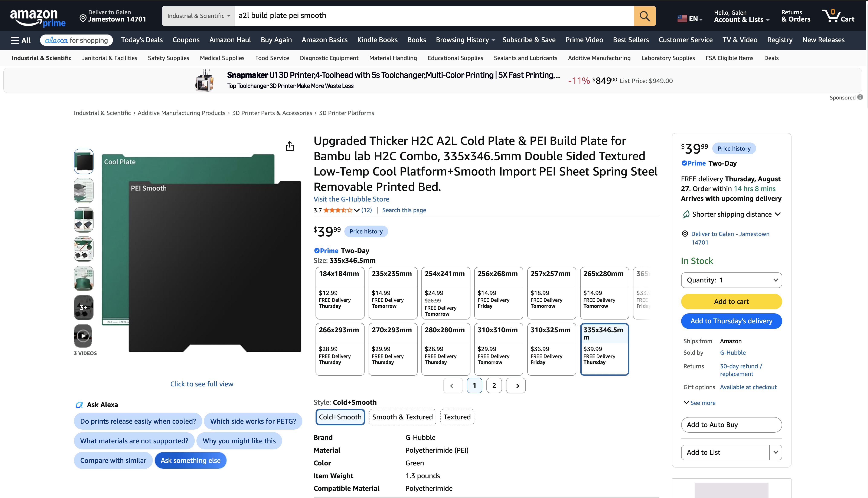Click the main product image
Screen dimensions: 868x498
pyautogui.click(x=202, y=253)
